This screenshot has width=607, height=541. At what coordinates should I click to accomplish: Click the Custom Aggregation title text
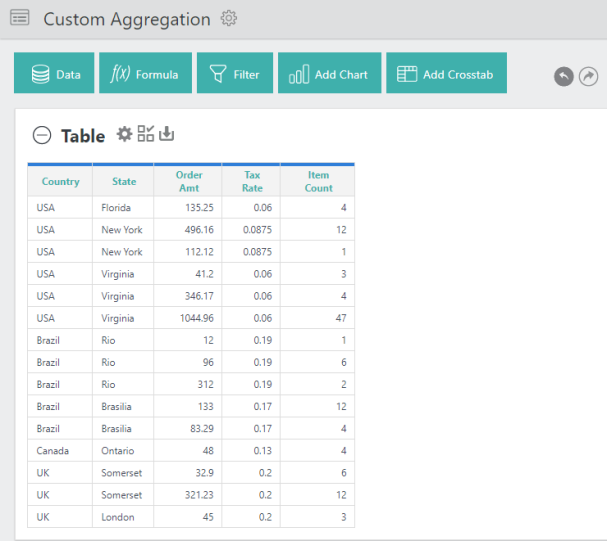tap(127, 19)
